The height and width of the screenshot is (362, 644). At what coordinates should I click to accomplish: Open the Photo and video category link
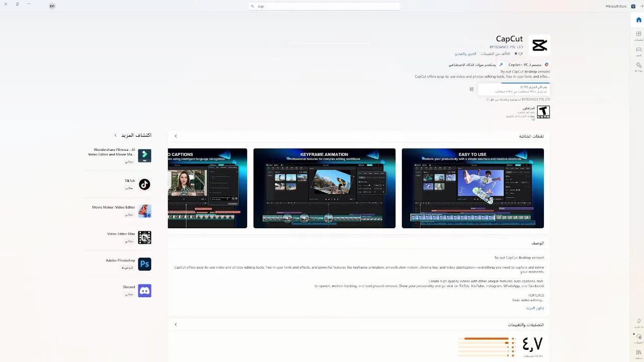click(x=465, y=54)
